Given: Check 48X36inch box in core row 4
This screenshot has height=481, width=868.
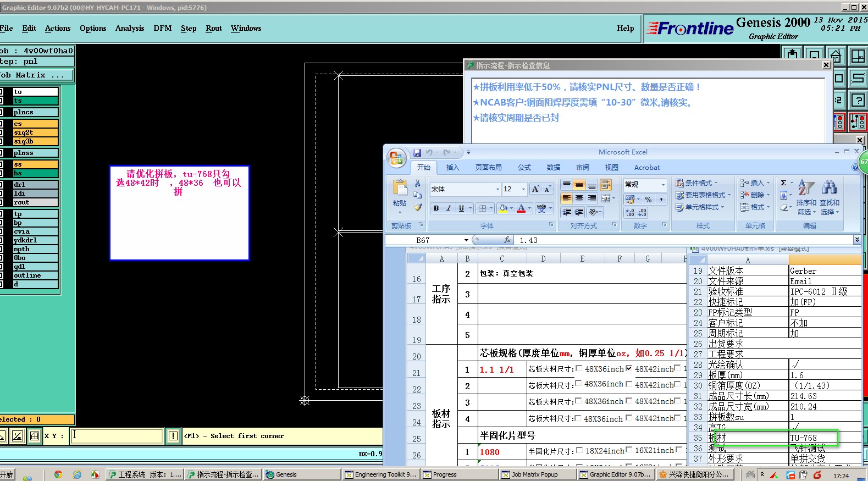Looking at the screenshot, I should tap(578, 418).
